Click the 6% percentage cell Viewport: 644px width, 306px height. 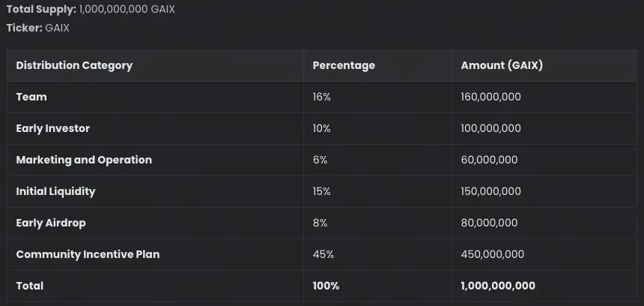320,160
